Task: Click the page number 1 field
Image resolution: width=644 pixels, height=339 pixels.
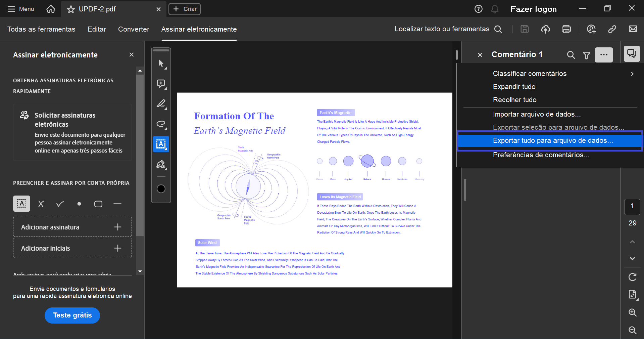Action: [x=632, y=207]
